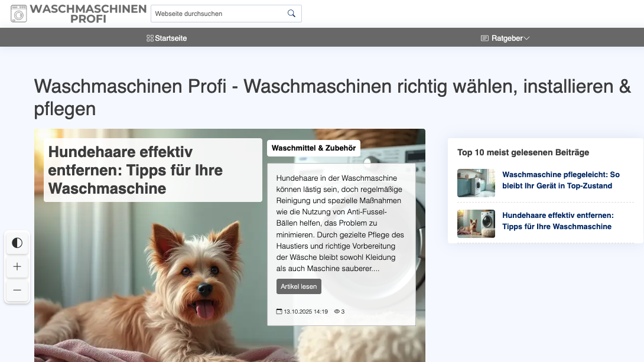Select the Waschmittel & Zubehör category label

314,148
